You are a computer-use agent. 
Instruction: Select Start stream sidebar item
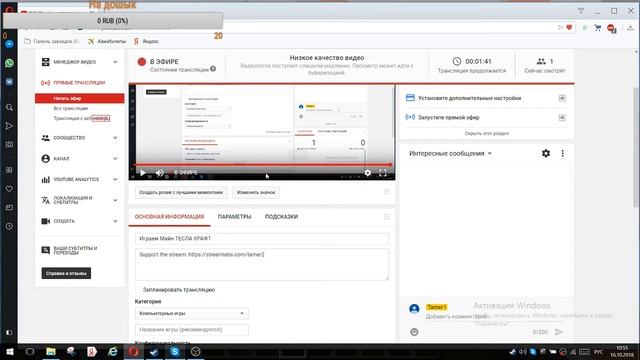pos(80,98)
